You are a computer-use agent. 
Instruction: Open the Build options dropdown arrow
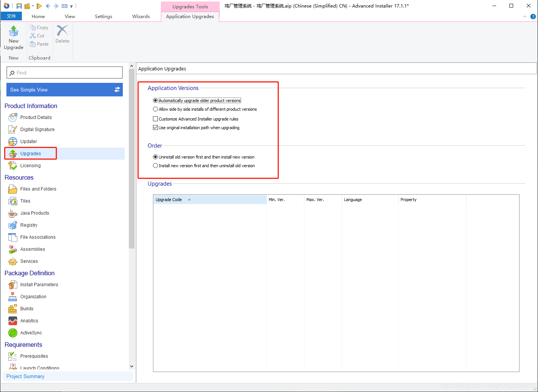pyautogui.click(x=33, y=6)
